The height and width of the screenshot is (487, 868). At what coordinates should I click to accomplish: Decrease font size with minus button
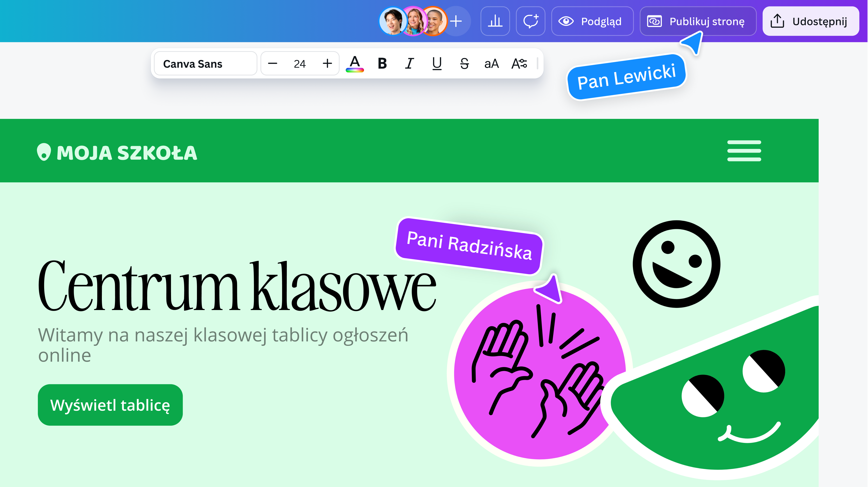pyautogui.click(x=273, y=63)
